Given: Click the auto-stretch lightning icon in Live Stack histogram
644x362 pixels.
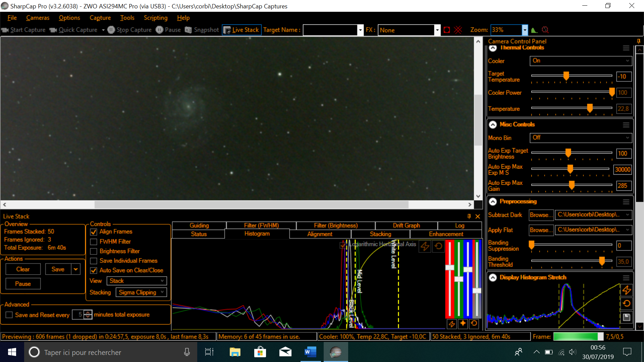Looking at the screenshot, I should pyautogui.click(x=425, y=246).
